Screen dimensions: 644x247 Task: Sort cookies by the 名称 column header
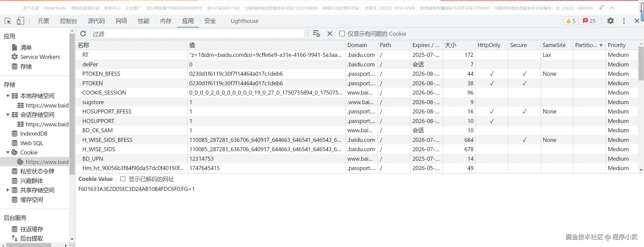point(132,45)
